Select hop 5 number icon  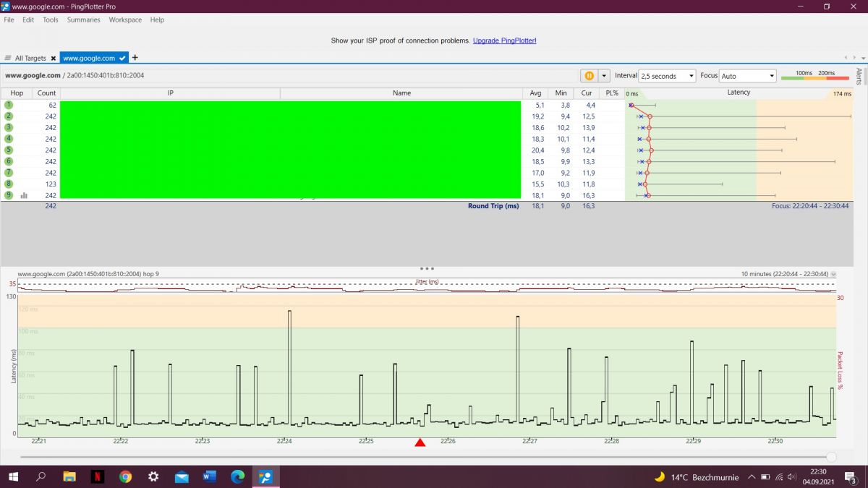click(x=9, y=150)
